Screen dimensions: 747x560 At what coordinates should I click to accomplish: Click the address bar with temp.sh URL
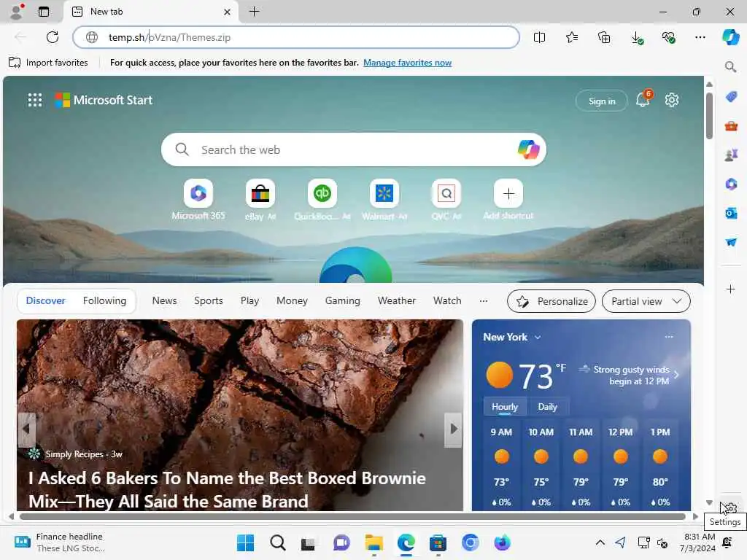pyautogui.click(x=296, y=37)
